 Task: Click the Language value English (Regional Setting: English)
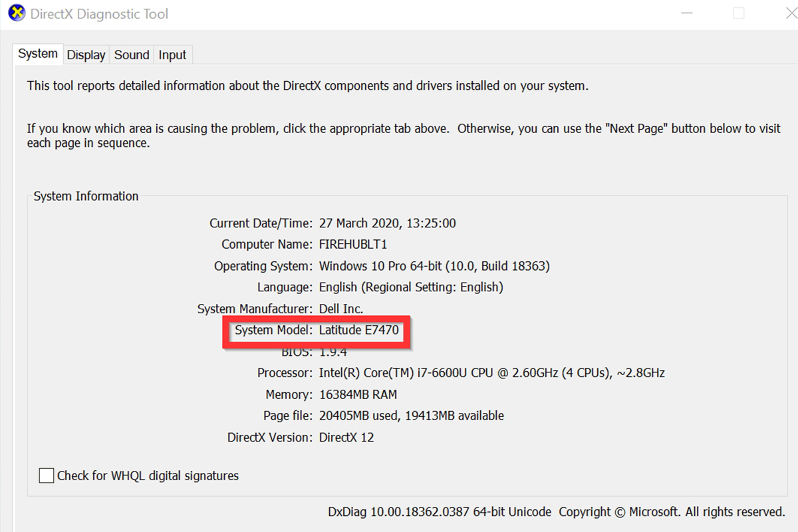(411, 287)
